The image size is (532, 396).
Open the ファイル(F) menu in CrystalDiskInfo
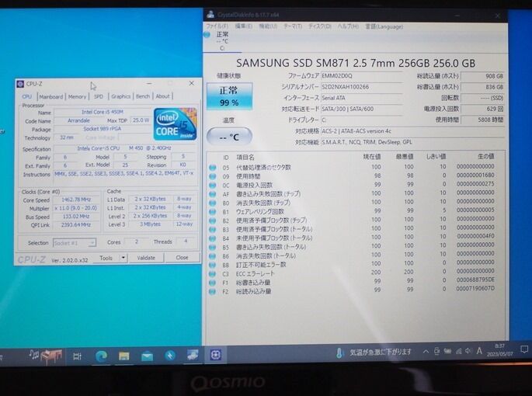217,26
